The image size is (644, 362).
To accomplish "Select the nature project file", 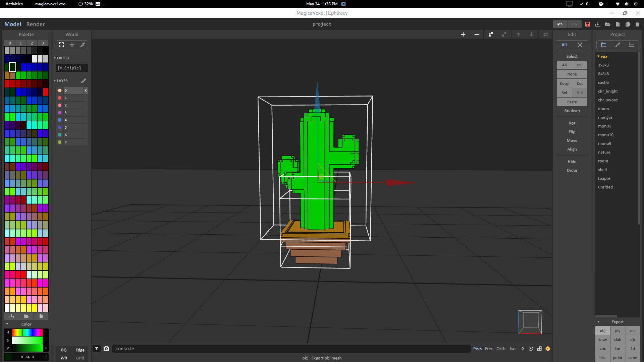I will pos(604,152).
